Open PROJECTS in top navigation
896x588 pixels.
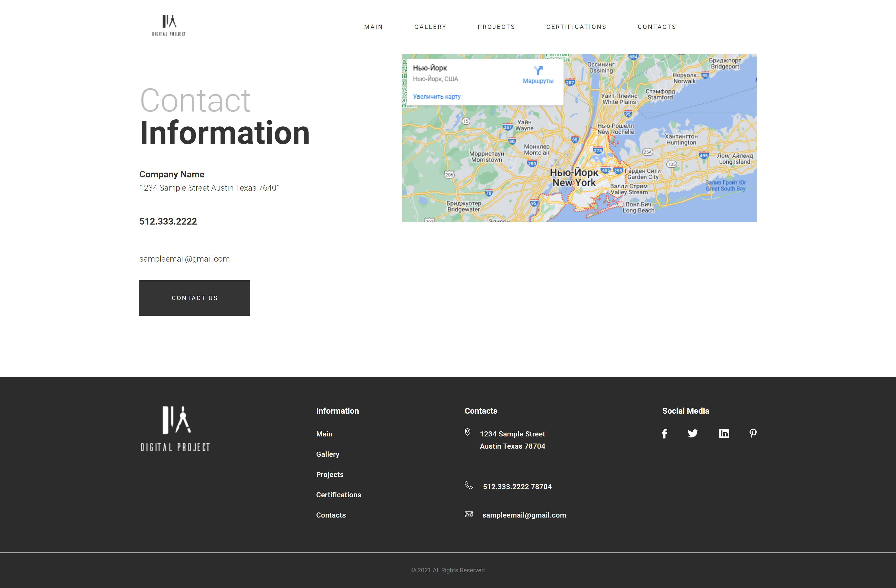496,27
